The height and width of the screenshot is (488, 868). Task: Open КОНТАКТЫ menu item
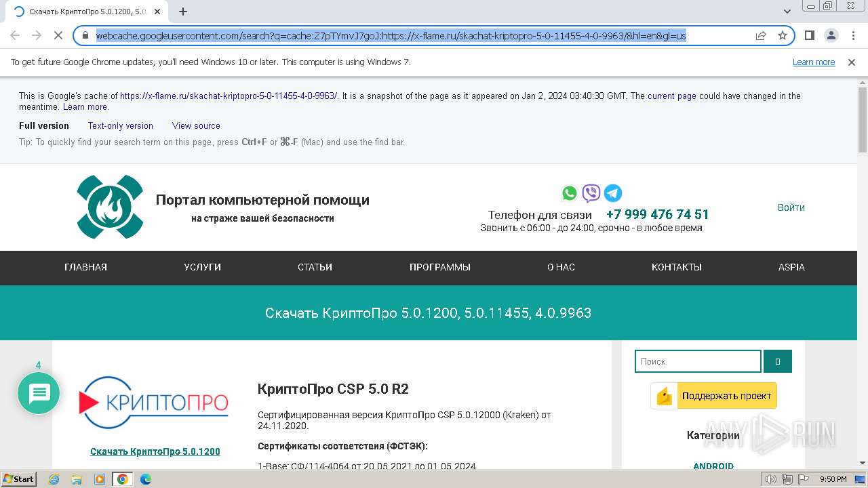click(677, 267)
